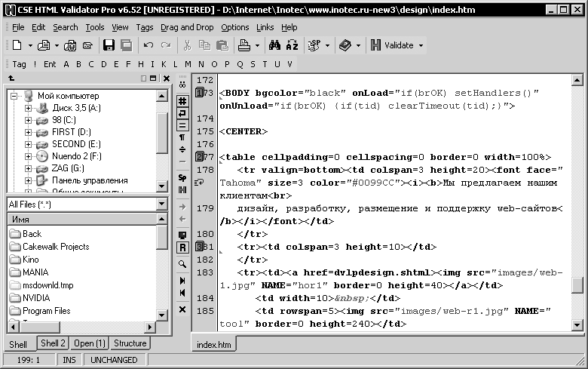The height and width of the screenshot is (369, 588).
Task: Expand the Open file dropdown arrow
Action: [x=57, y=46]
